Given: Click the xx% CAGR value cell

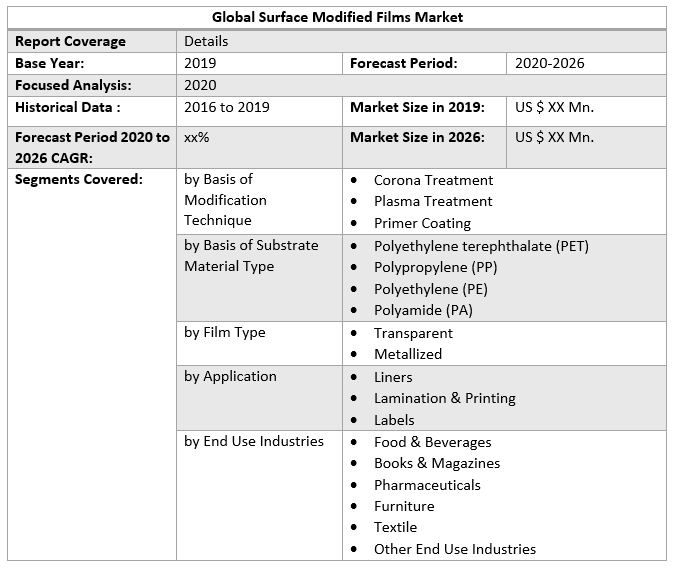Looking at the screenshot, I should [x=197, y=137].
